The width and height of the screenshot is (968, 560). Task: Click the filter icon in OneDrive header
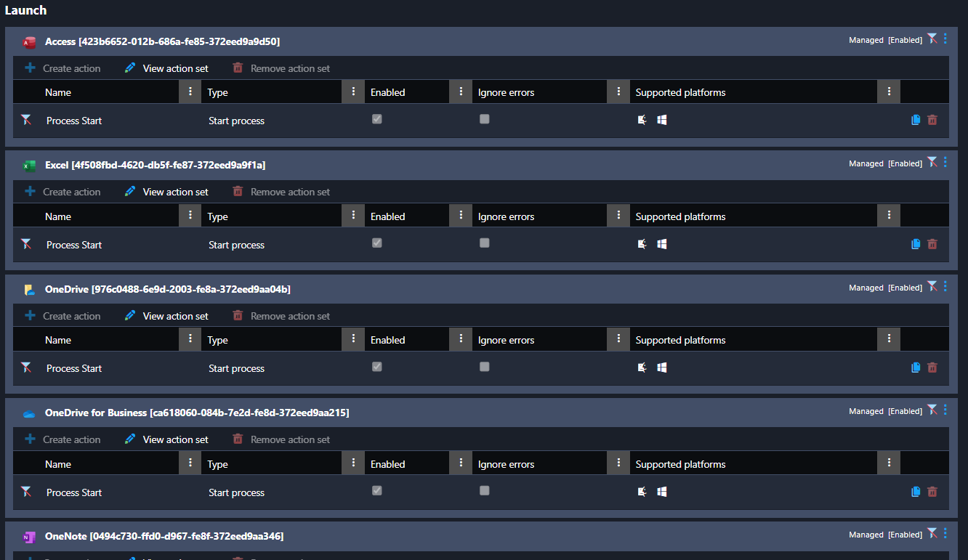click(932, 287)
